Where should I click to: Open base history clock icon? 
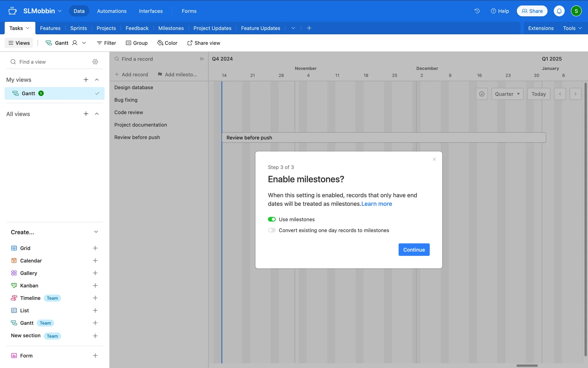[477, 11]
